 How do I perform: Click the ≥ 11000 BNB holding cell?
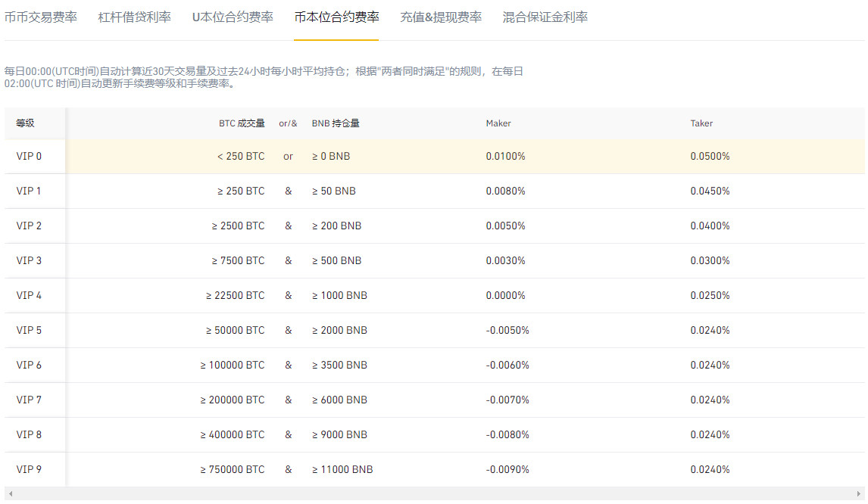click(x=342, y=470)
